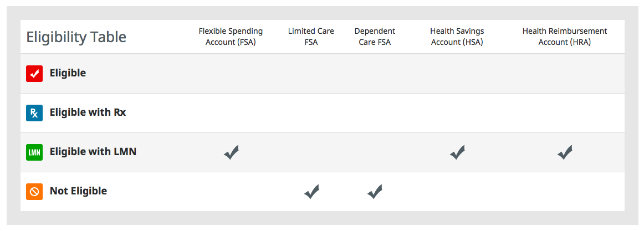Click the orange Not Eligible icon

coord(34,192)
